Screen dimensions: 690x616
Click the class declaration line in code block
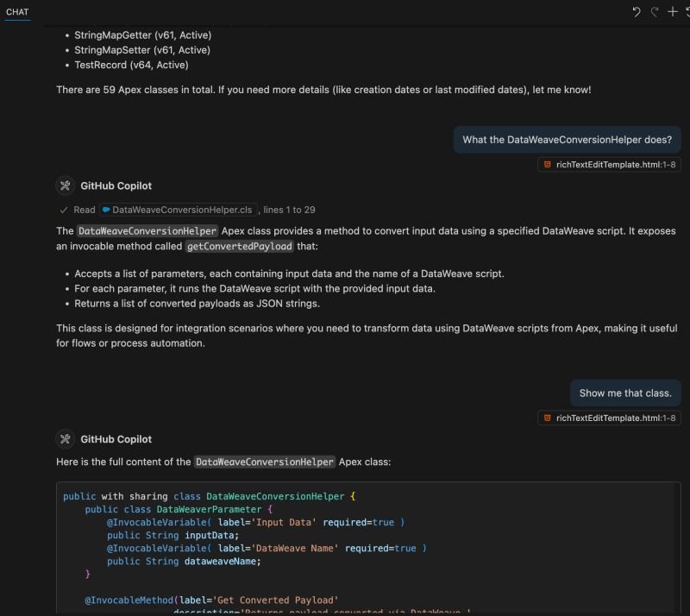pos(209,496)
